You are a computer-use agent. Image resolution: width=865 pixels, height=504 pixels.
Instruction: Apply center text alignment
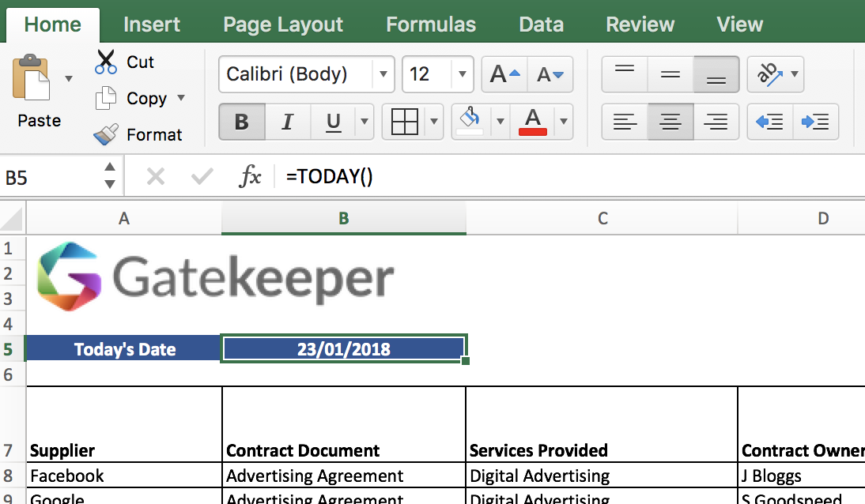(x=670, y=122)
